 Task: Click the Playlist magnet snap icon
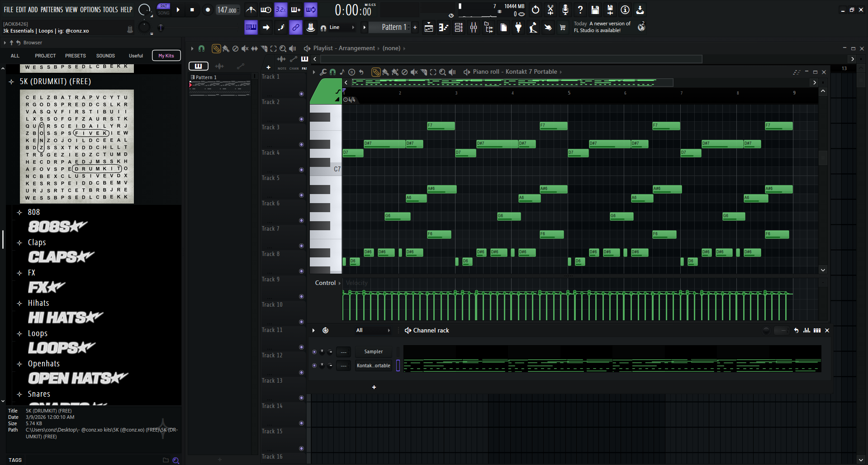coord(202,48)
